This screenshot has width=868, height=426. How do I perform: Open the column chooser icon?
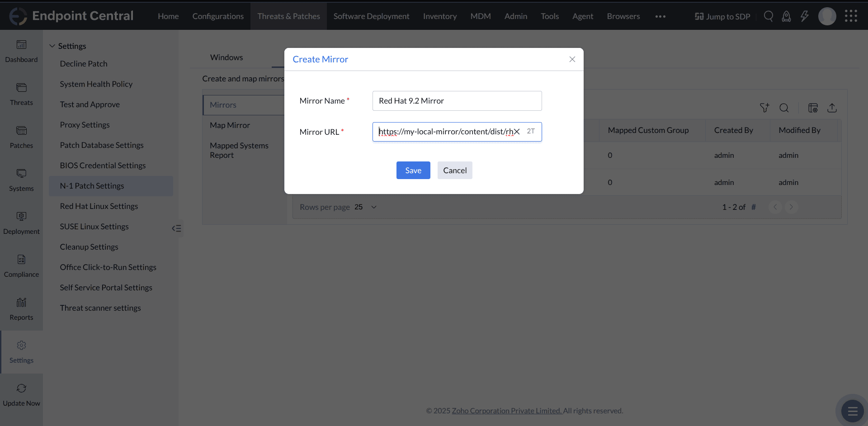(x=813, y=108)
